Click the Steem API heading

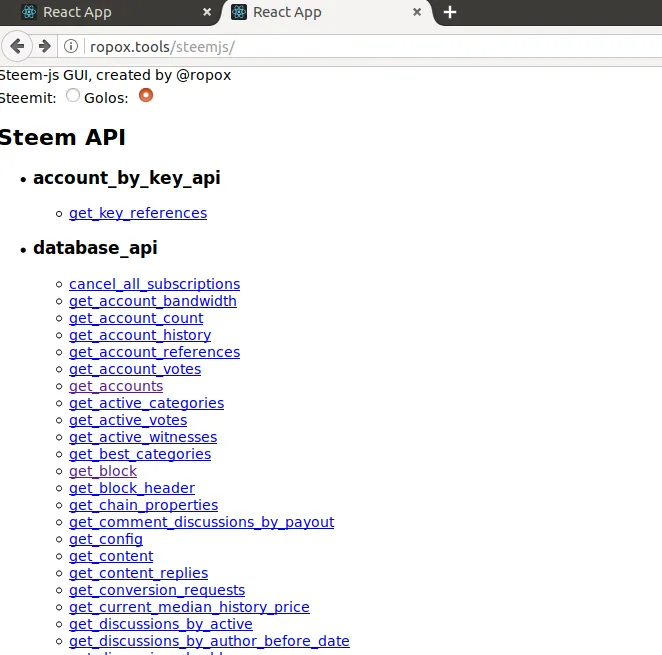[62, 137]
